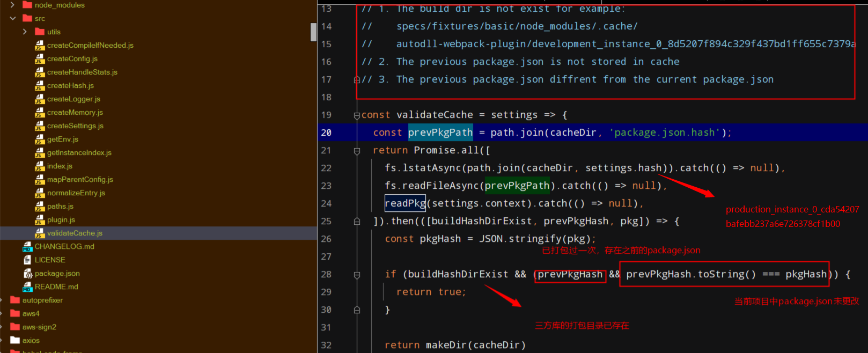
Task: Click the MD icon of README.md
Action: click(x=27, y=286)
